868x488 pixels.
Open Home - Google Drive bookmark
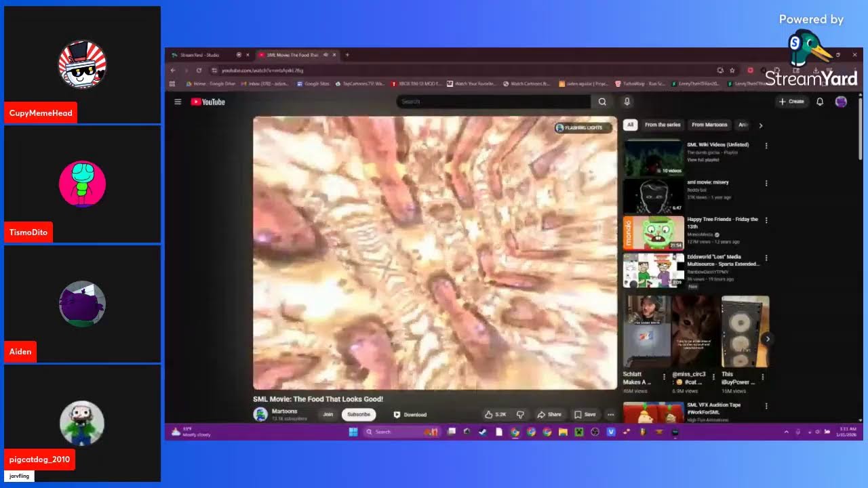pyautogui.click(x=211, y=84)
